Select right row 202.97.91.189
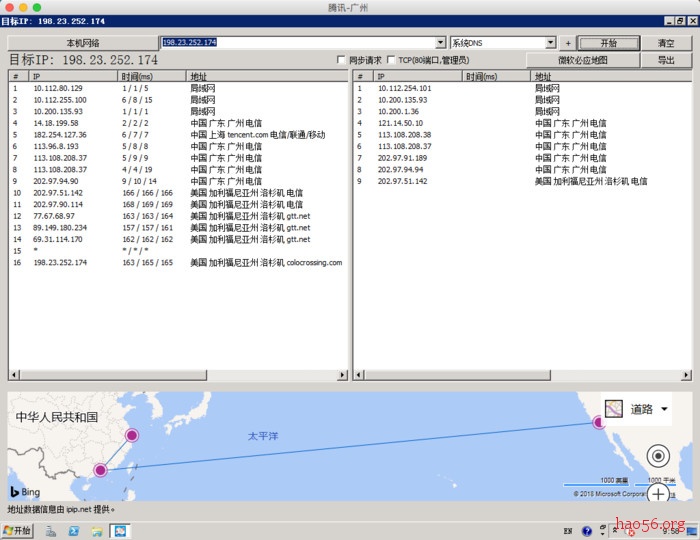Screen dimensions: 700x540 coord(522,158)
